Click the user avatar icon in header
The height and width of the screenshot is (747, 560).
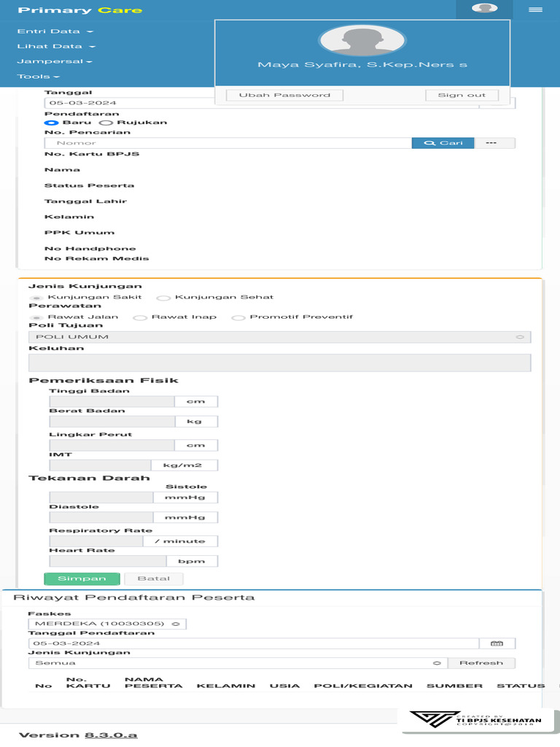(484, 9)
